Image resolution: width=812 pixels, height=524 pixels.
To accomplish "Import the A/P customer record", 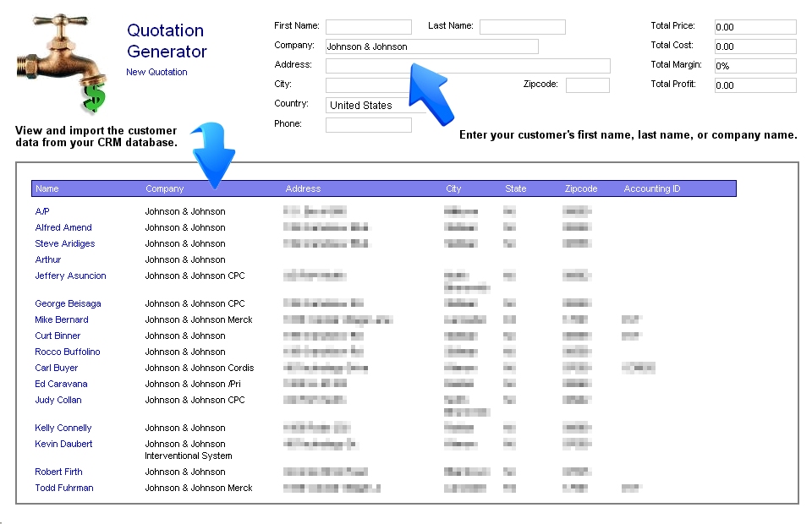I will [x=42, y=211].
